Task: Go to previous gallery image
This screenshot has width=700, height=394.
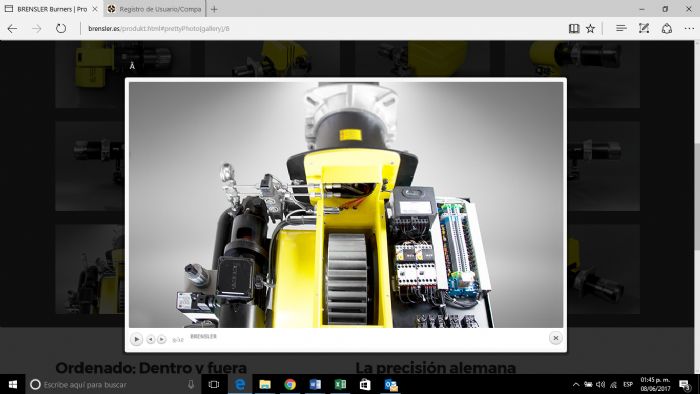Action: pyautogui.click(x=151, y=340)
